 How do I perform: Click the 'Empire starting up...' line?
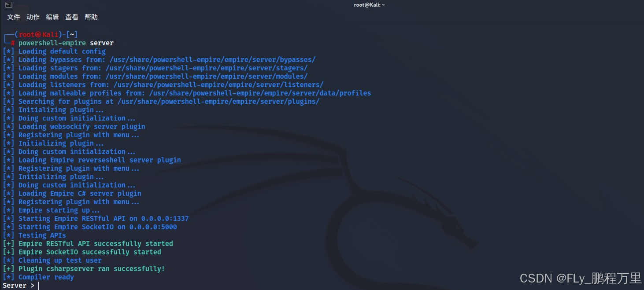click(52, 210)
